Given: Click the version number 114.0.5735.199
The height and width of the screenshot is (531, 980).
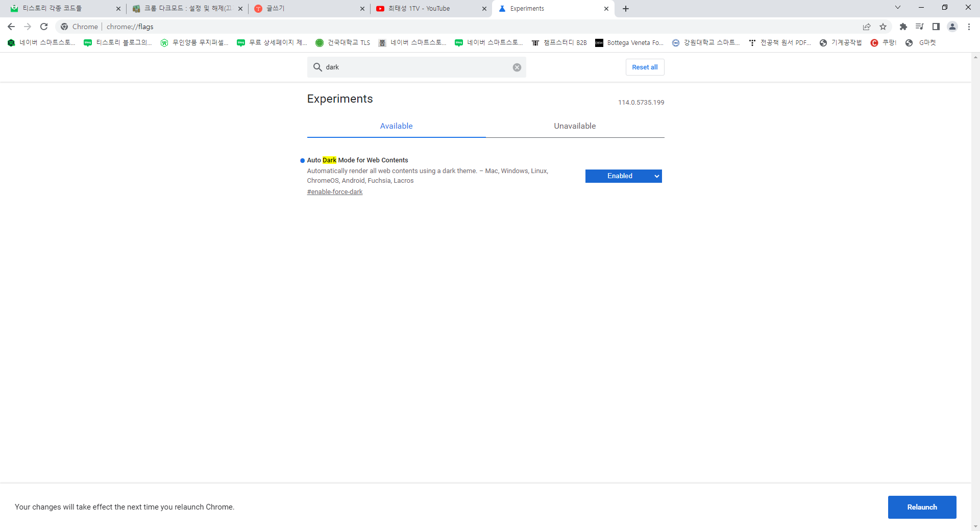Looking at the screenshot, I should tap(641, 103).
